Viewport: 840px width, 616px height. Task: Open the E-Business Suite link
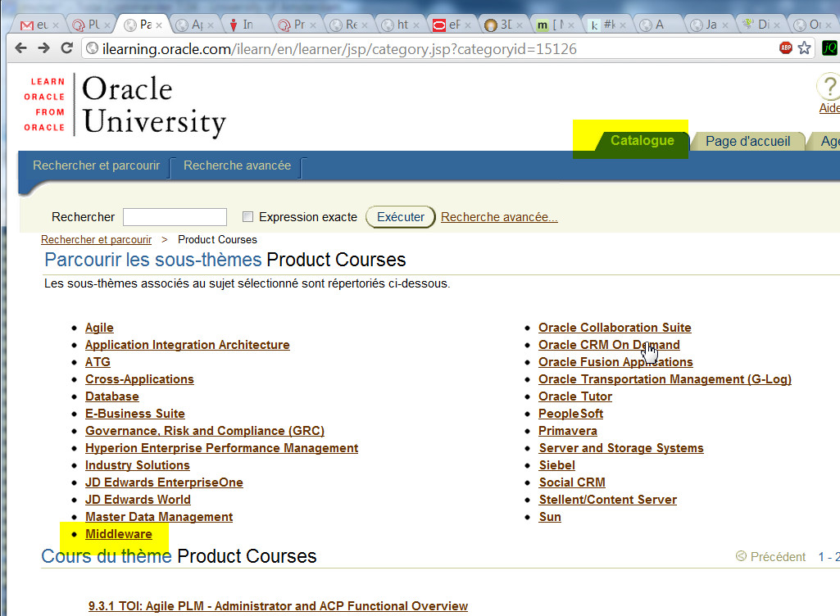coord(135,414)
